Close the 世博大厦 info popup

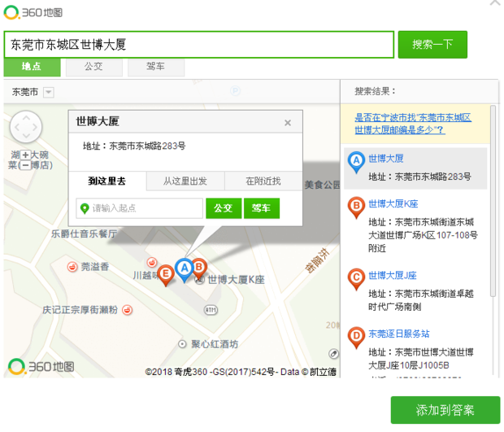point(288,123)
